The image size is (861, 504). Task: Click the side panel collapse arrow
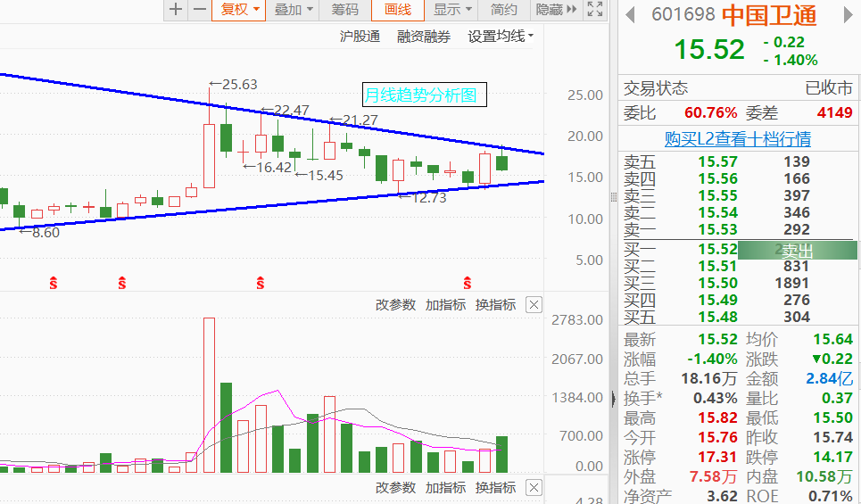pyautogui.click(x=614, y=398)
